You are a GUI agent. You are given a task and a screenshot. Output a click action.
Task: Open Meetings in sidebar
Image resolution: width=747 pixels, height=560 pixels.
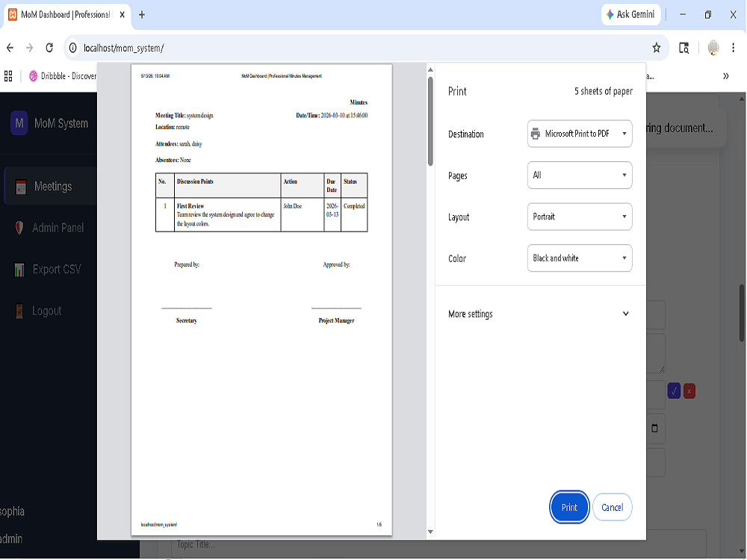coord(50,186)
